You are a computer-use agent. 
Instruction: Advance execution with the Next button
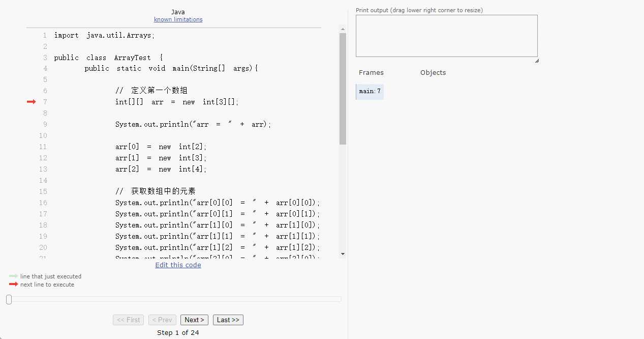[x=194, y=320]
